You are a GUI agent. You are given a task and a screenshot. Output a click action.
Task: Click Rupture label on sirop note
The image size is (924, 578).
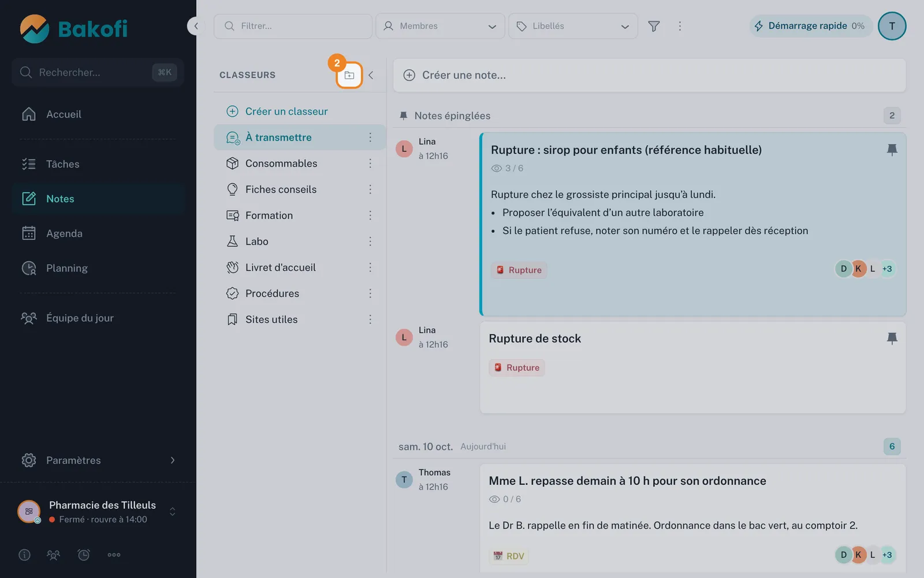(519, 270)
